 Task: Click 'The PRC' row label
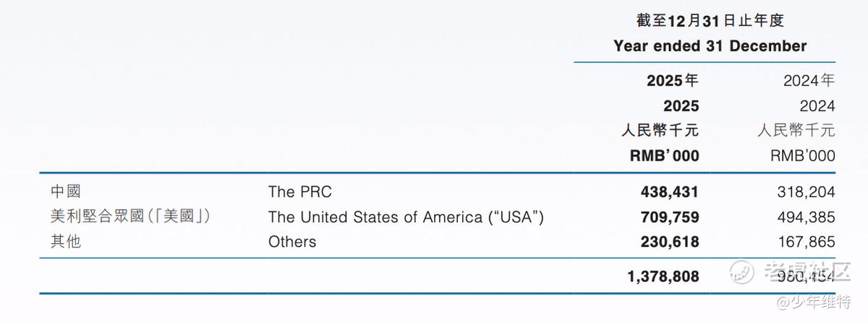tap(299, 192)
